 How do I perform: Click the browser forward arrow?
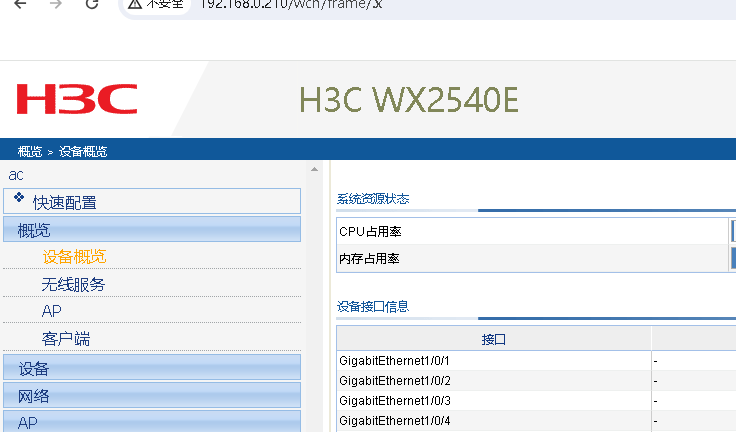56,4
